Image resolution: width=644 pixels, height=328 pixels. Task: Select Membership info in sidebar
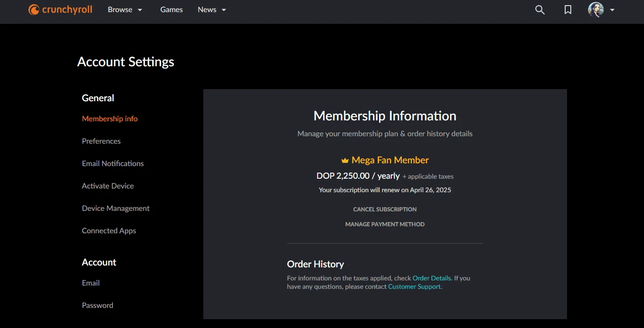point(110,119)
